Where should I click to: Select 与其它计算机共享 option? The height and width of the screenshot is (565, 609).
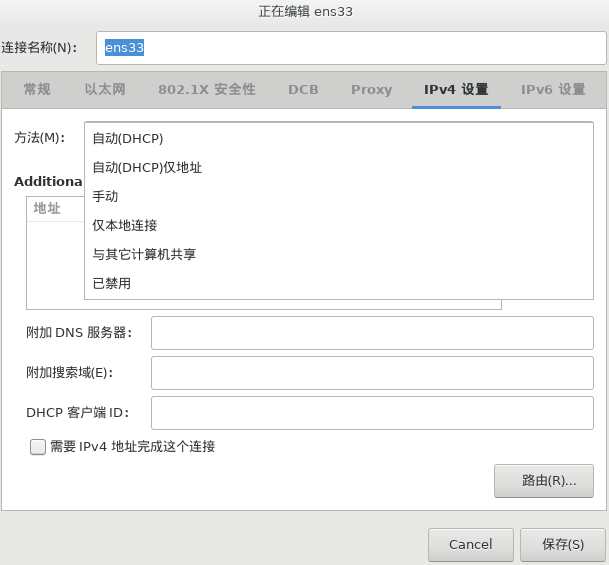coord(339,254)
